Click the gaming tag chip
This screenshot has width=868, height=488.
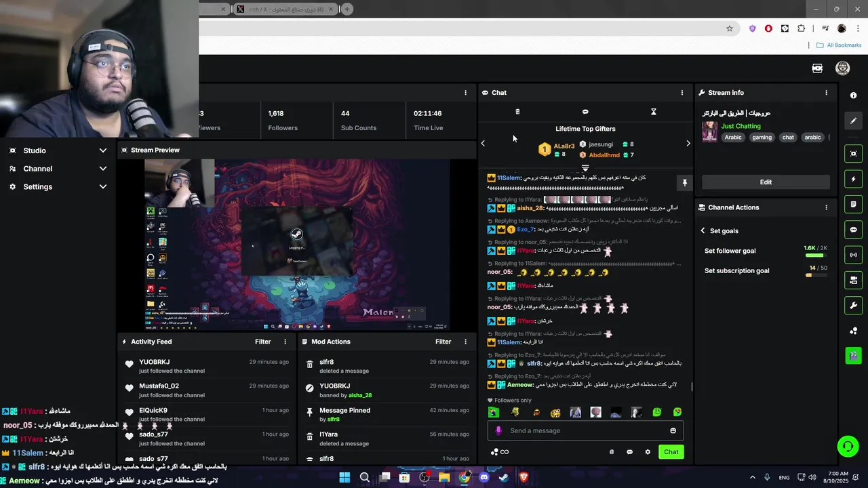tap(762, 138)
